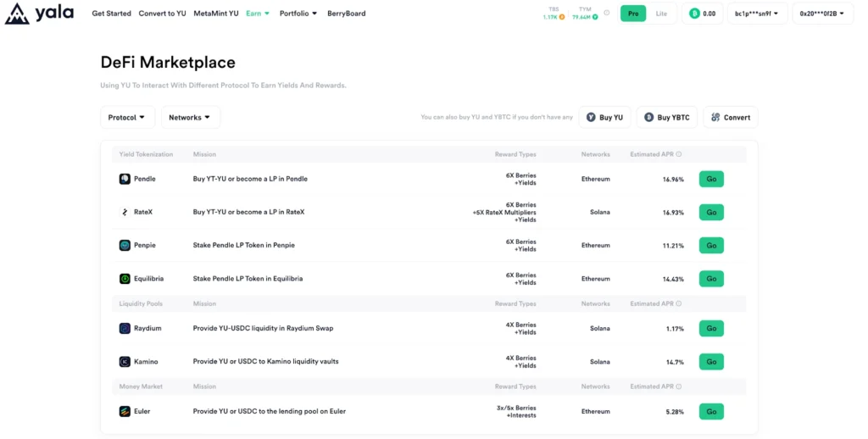Open the 0x20***0f2B wallet dropdown
Screen dimensions: 868x439
pos(822,14)
